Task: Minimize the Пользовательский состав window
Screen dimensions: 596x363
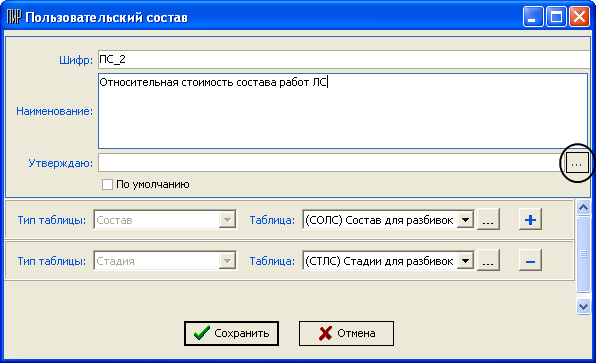Action: (x=533, y=17)
